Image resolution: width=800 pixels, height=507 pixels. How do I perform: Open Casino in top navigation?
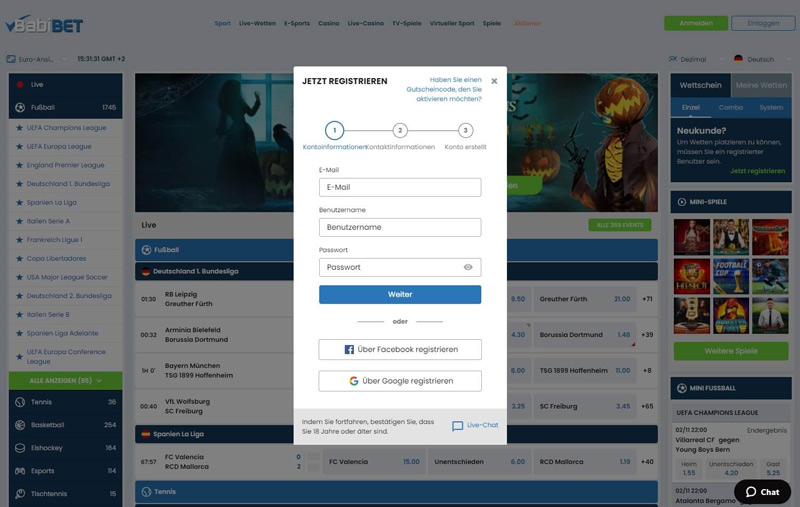coord(329,23)
